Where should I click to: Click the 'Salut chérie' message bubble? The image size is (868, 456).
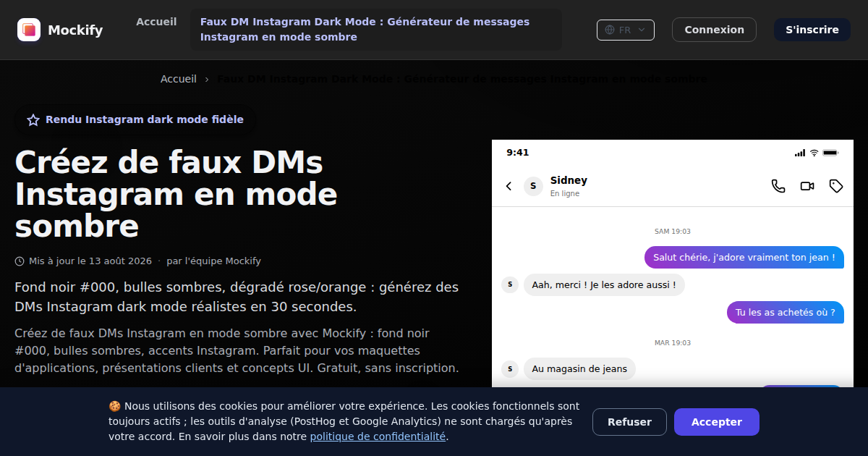744,257
